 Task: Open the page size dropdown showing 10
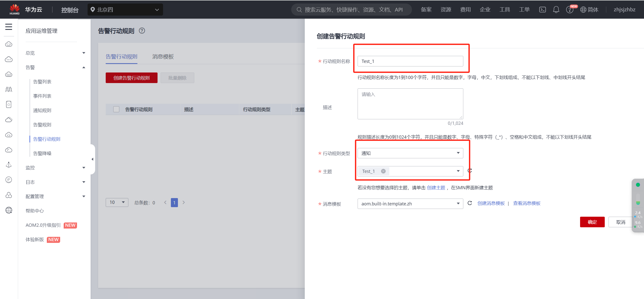[117, 202]
